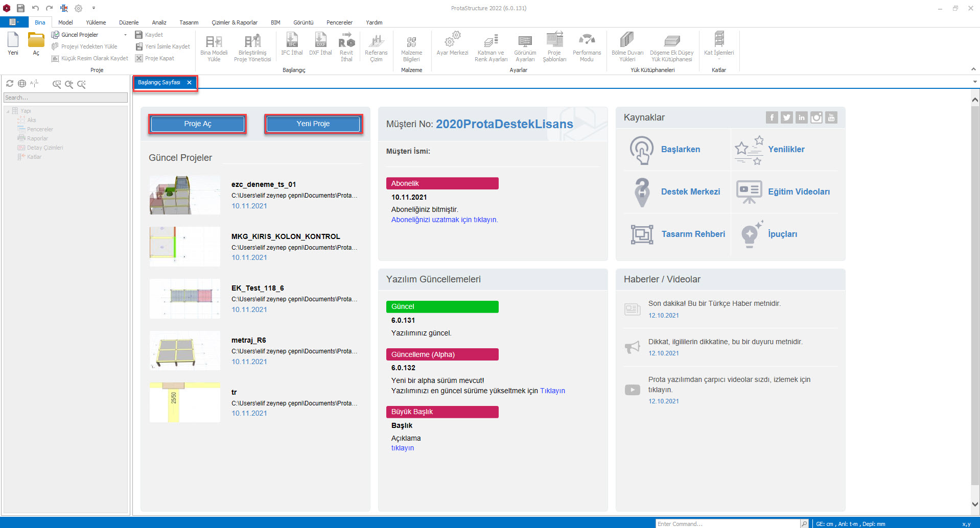Image resolution: width=980 pixels, height=528 pixels.
Task: Click Tıklayın link for alpha update
Action: 552,391
